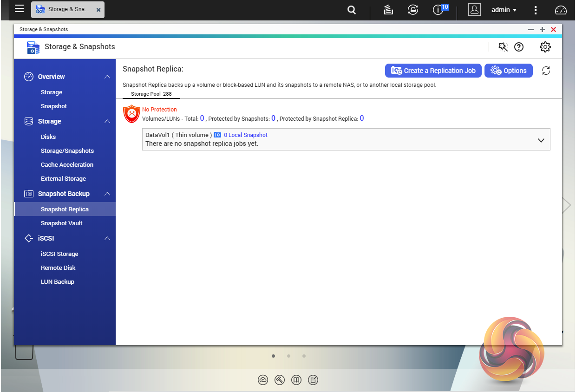Open the global settings gear icon
The height and width of the screenshot is (392, 576).
tap(545, 47)
